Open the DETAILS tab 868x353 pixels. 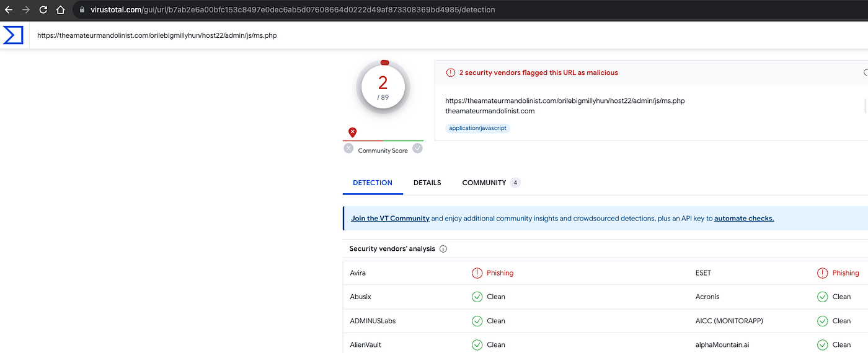click(x=427, y=183)
